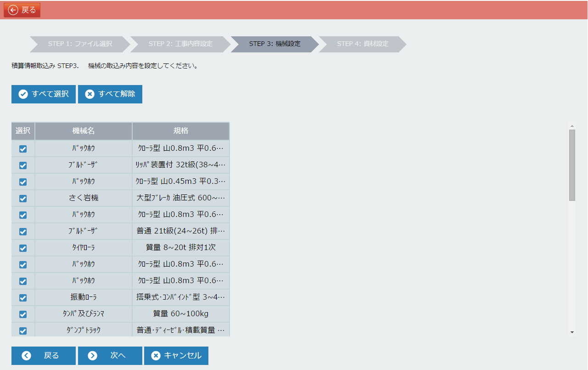Uncheck the ﾌﾞﾙﾄﾞｰｻﾞ ﾘｯﾊﾟ装置付 32t級 row checkbox
The height and width of the screenshot is (370, 588).
[23, 165]
